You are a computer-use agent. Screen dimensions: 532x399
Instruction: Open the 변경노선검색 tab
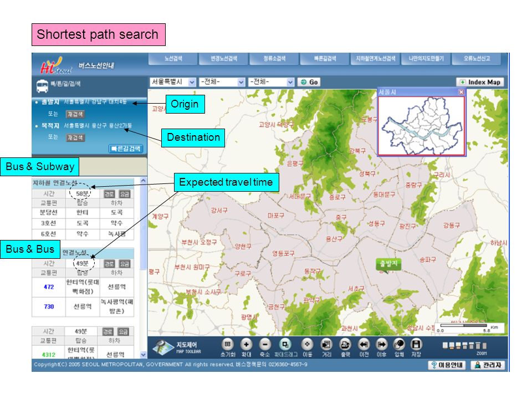pos(224,59)
